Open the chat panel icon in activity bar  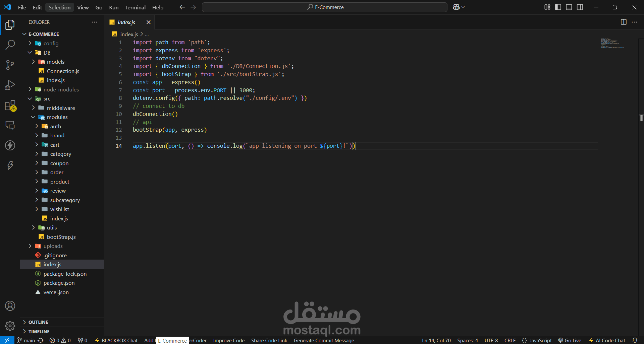[10, 125]
